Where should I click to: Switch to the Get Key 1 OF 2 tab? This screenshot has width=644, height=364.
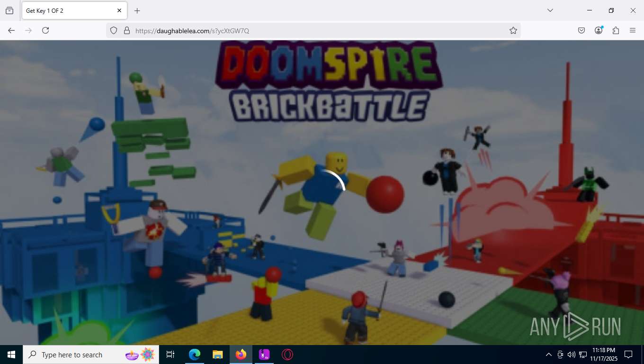(x=73, y=10)
